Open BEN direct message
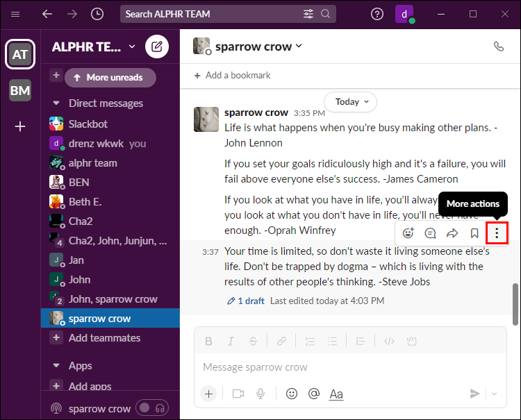Image resolution: width=521 pixels, height=420 pixels. pos(110,183)
